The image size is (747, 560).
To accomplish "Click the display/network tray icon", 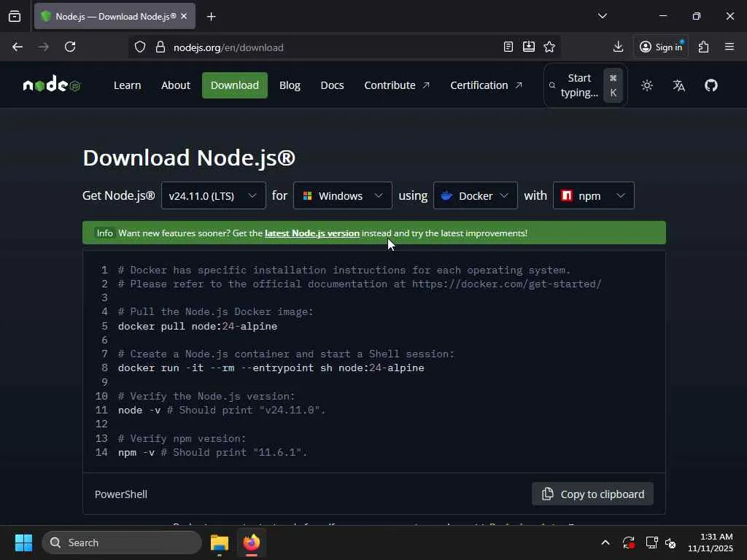I will coord(651,542).
